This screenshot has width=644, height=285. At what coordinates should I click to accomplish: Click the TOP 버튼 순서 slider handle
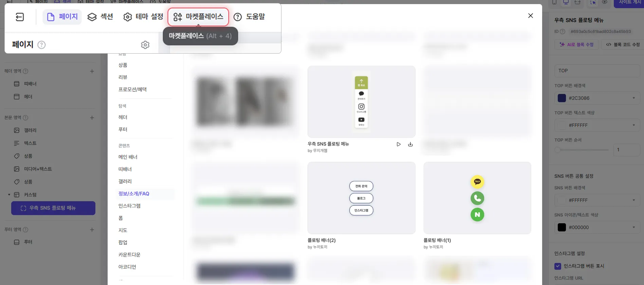(x=557, y=150)
